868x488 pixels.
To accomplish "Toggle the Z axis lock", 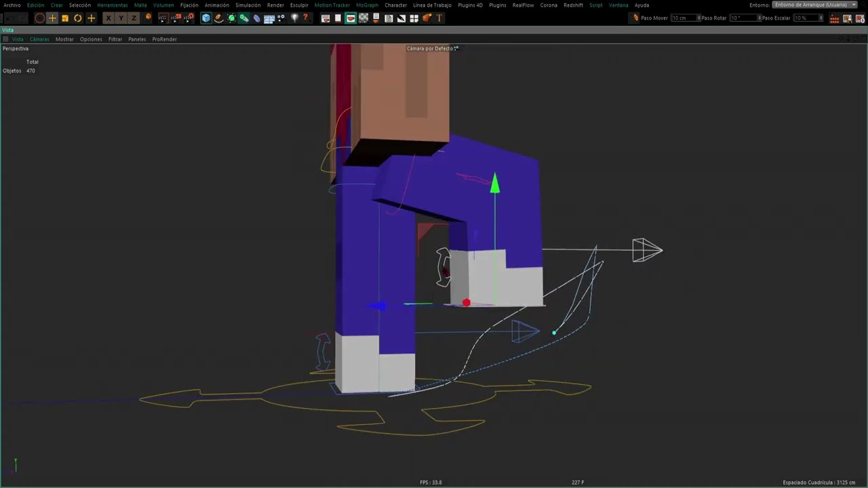I will click(x=134, y=18).
